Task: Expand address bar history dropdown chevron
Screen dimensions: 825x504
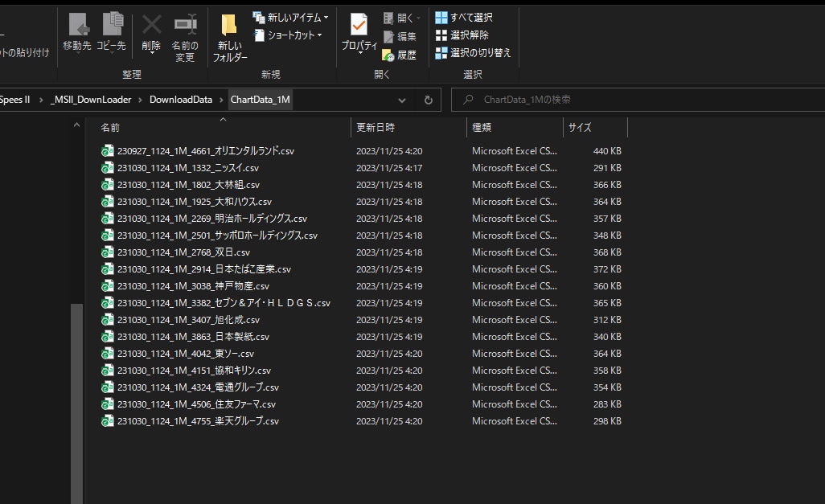Action: (402, 100)
